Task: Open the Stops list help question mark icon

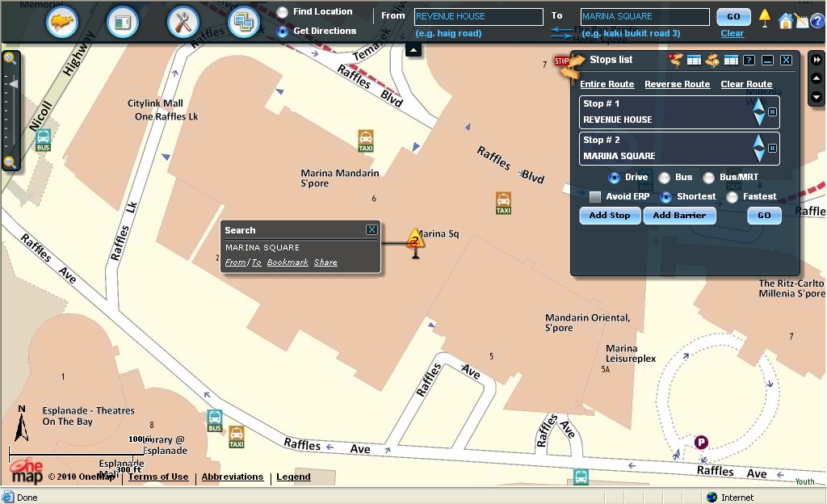Action: click(749, 60)
